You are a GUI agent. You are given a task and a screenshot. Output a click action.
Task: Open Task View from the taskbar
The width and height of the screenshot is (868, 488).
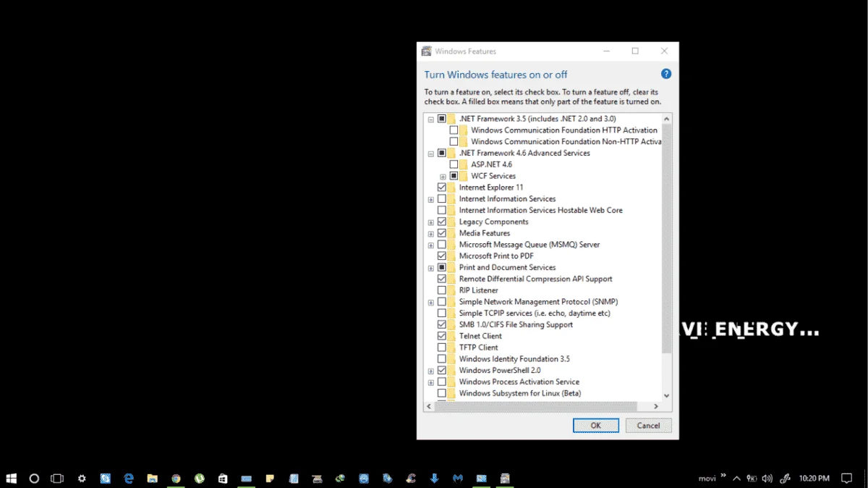pos(57,479)
